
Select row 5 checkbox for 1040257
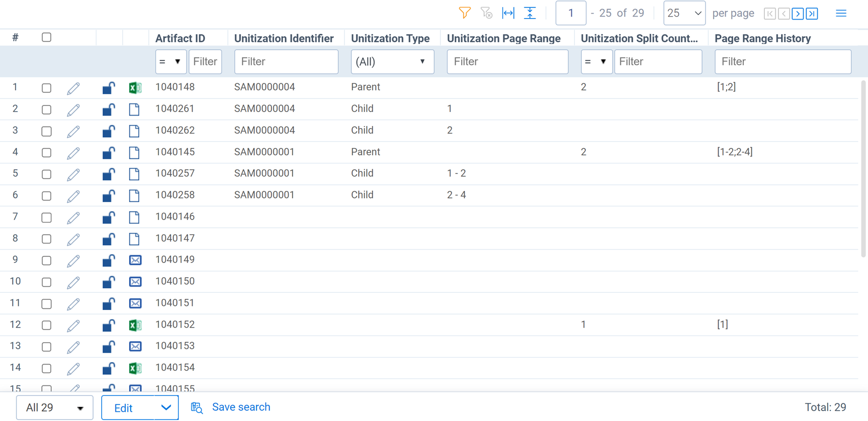[x=46, y=174]
